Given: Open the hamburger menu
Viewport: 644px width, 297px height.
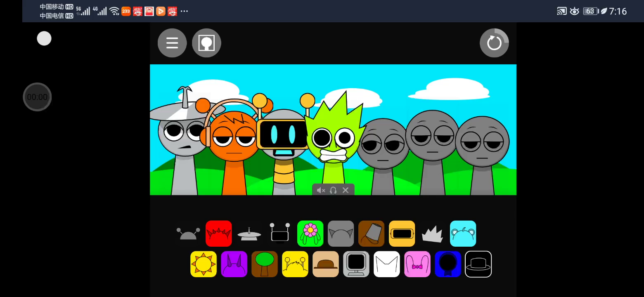Looking at the screenshot, I should (x=172, y=43).
